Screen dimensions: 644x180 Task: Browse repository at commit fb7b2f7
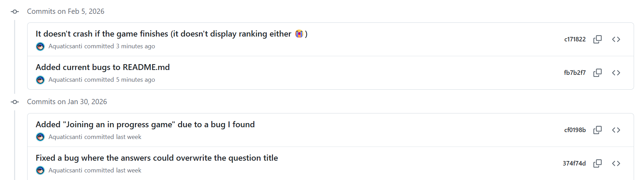point(616,73)
